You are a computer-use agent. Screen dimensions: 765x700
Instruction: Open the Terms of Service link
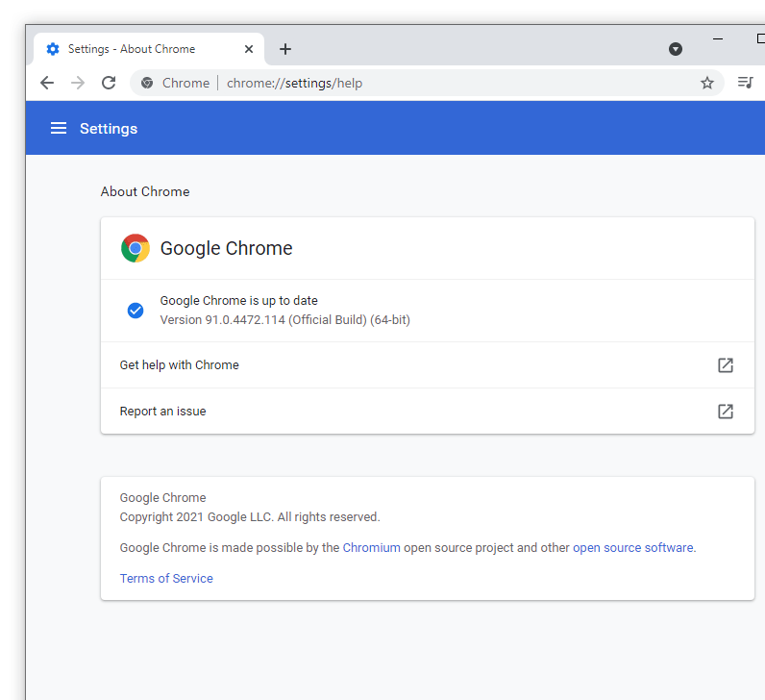click(166, 579)
